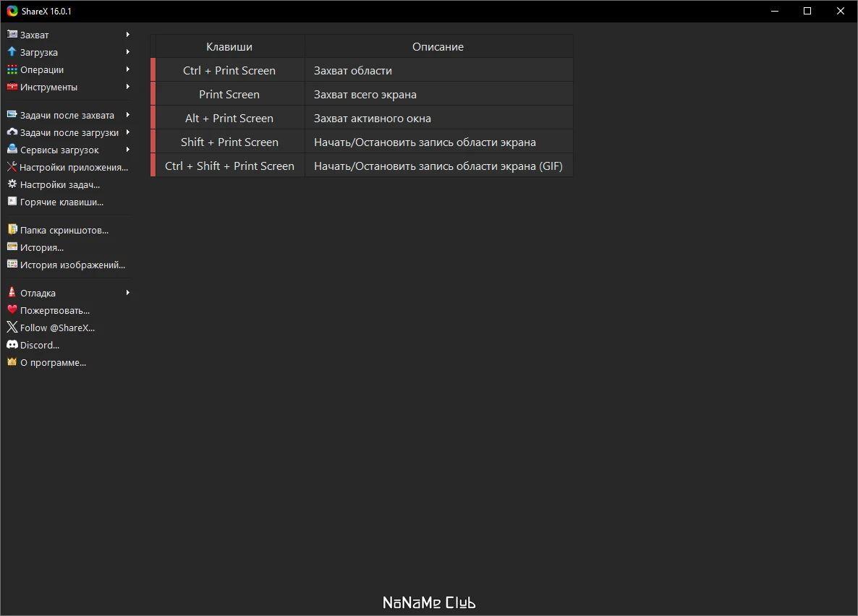
Task: Click the Discord logo icon
Action: pos(12,345)
